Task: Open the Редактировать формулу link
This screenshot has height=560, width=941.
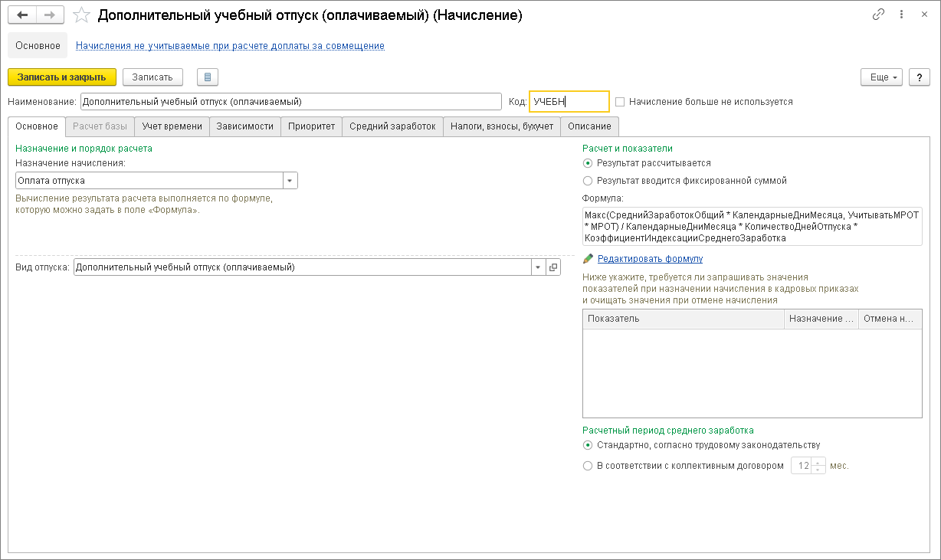Action: (x=650, y=259)
